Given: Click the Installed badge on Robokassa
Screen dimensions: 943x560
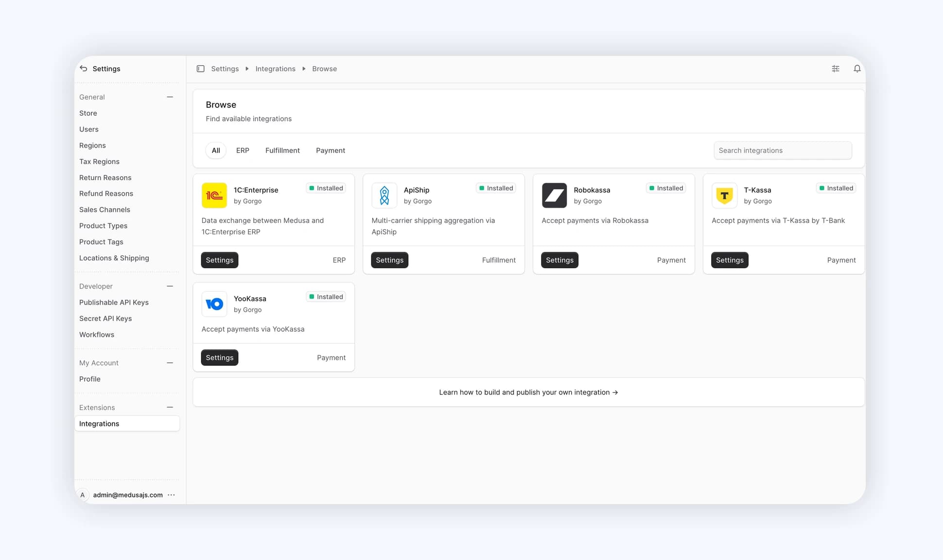Looking at the screenshot, I should coord(666,188).
